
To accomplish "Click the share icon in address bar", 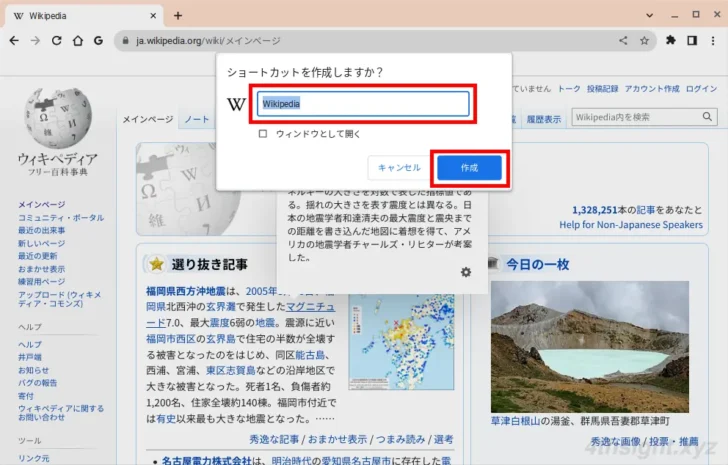I will click(x=623, y=41).
